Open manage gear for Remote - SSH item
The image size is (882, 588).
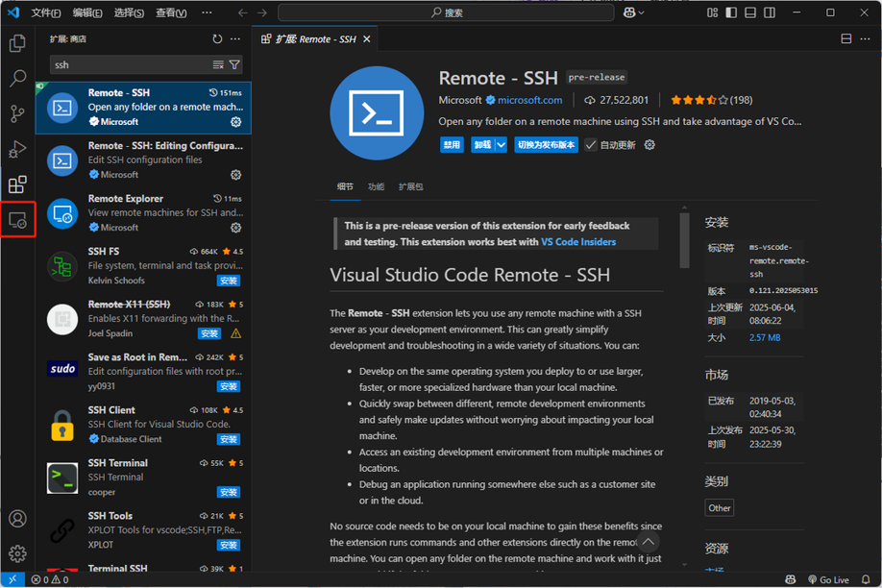(x=235, y=122)
